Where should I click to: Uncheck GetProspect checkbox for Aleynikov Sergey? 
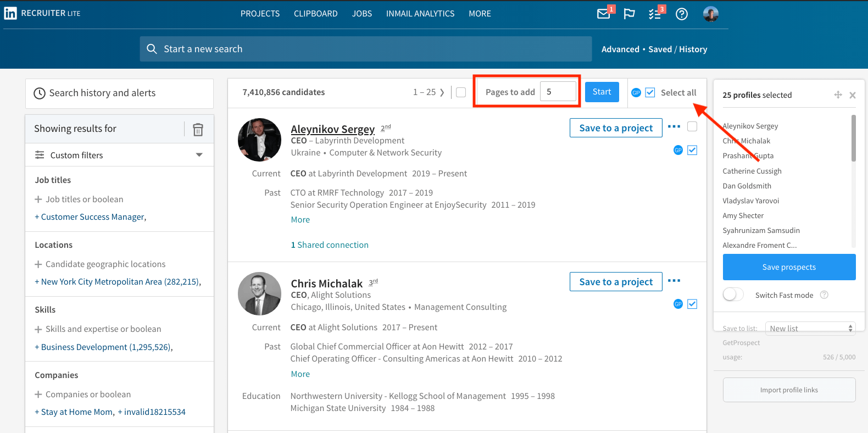point(692,150)
